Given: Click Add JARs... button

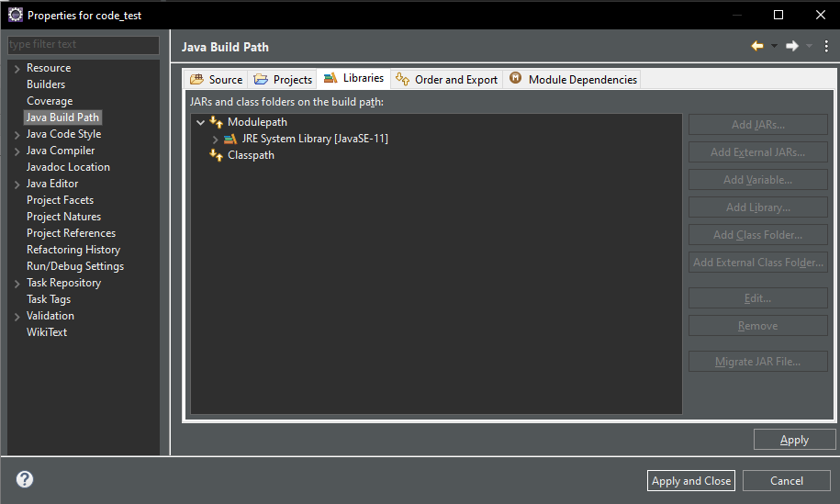Looking at the screenshot, I should click(x=758, y=124).
